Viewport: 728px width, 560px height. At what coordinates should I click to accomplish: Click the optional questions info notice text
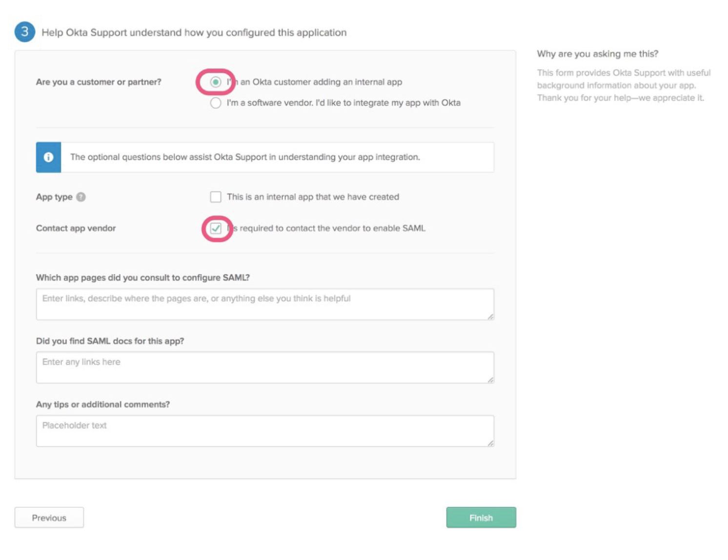(245, 157)
